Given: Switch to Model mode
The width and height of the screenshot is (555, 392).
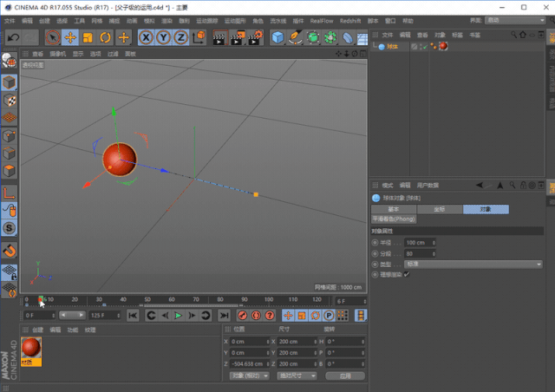Looking at the screenshot, I should tap(9, 83).
